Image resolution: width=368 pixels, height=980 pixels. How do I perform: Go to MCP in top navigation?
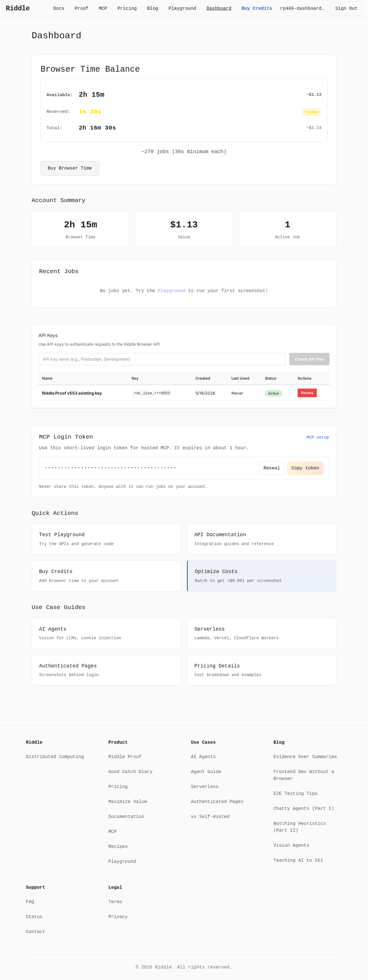pyautogui.click(x=103, y=8)
